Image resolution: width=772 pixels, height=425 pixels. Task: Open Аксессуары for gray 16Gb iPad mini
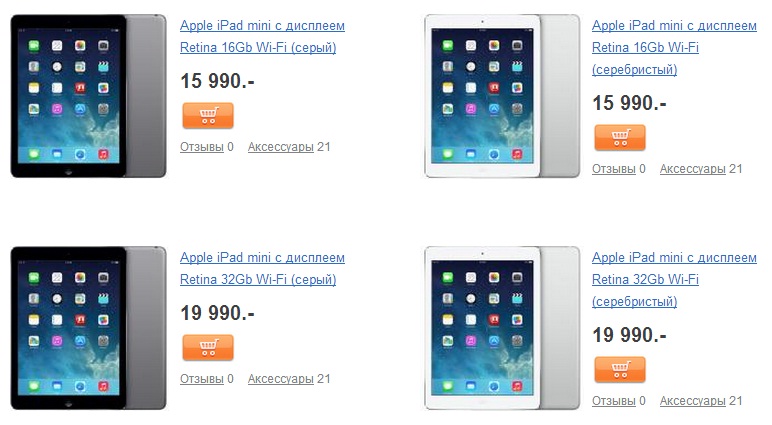pyautogui.click(x=281, y=147)
